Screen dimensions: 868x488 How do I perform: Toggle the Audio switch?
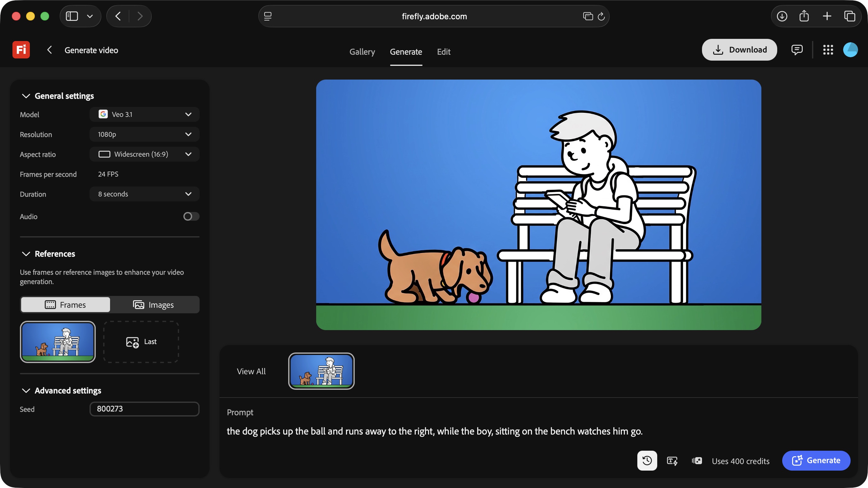(191, 216)
